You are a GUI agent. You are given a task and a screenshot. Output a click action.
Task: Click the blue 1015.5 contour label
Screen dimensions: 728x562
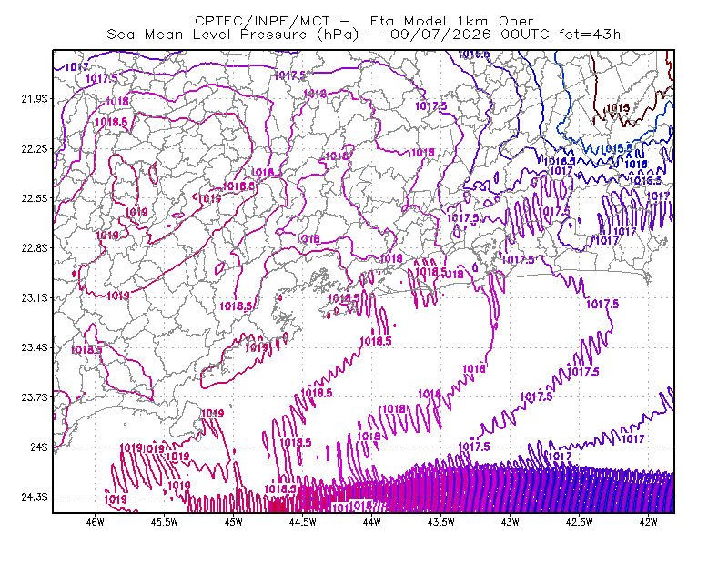pyautogui.click(x=617, y=148)
